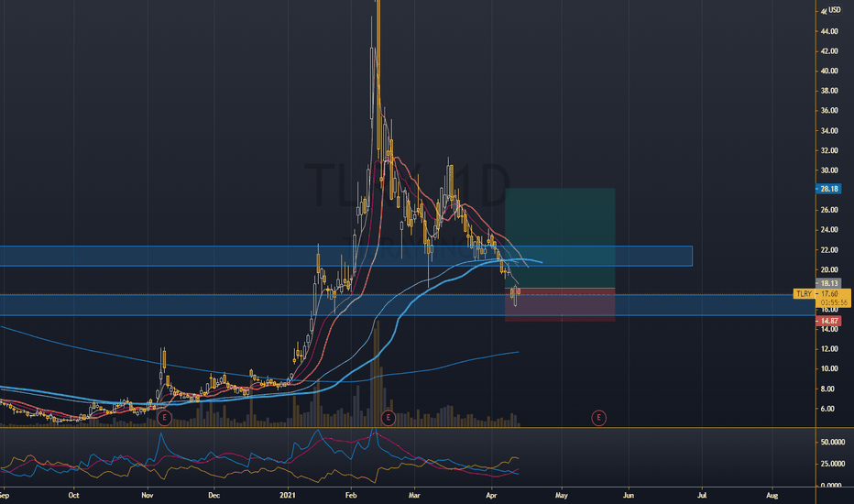Screen dimensions: 854x504
Task: Click the Oct label on the time axis
Action: 73,495
